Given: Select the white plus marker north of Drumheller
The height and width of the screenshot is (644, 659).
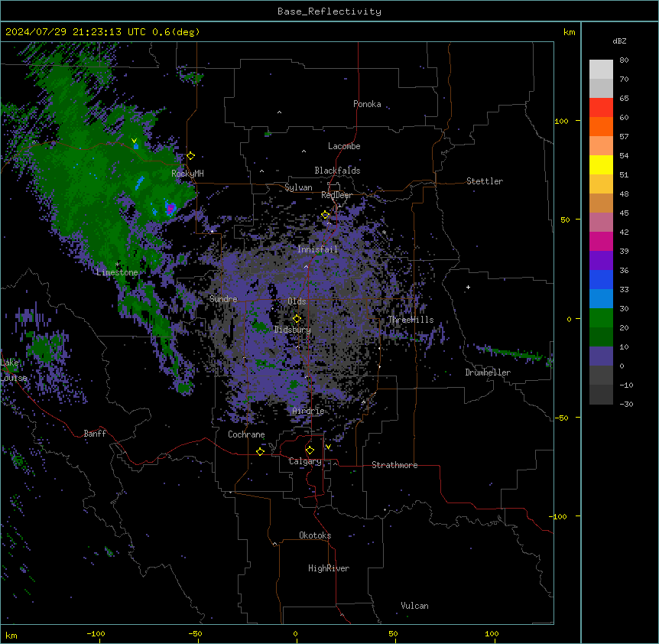Looking at the screenshot, I should click(x=468, y=287).
